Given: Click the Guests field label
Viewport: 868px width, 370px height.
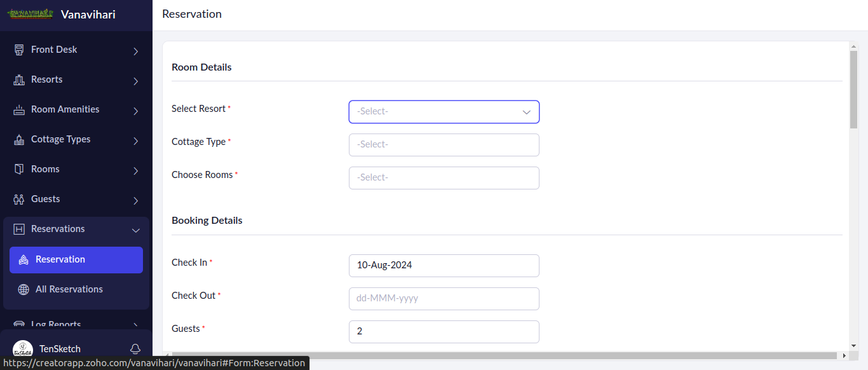Looking at the screenshot, I should (x=186, y=329).
